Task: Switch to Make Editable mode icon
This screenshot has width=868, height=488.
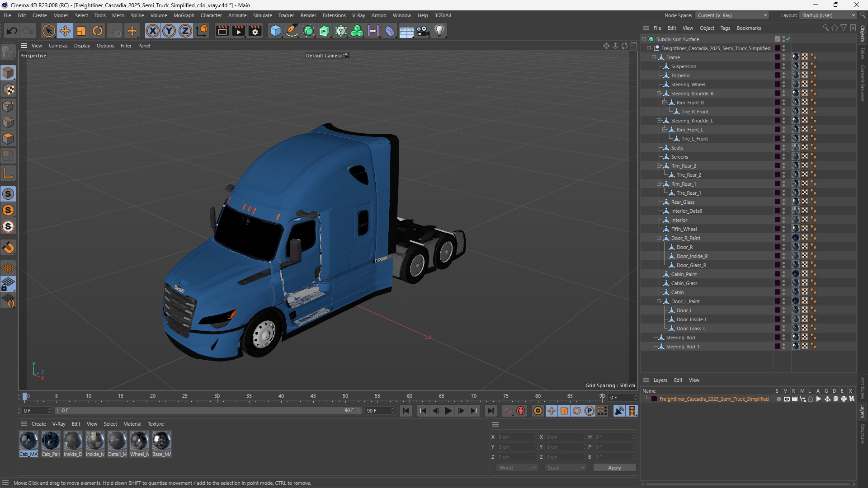Action: tap(8, 52)
